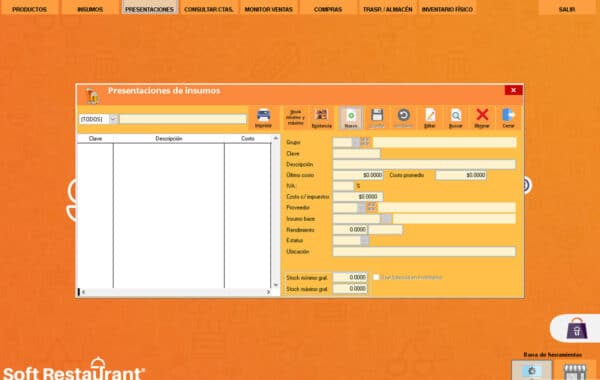Screen dimensions: 600x380
Task: Switch to the INSUMOS tab
Action: pos(90,8)
